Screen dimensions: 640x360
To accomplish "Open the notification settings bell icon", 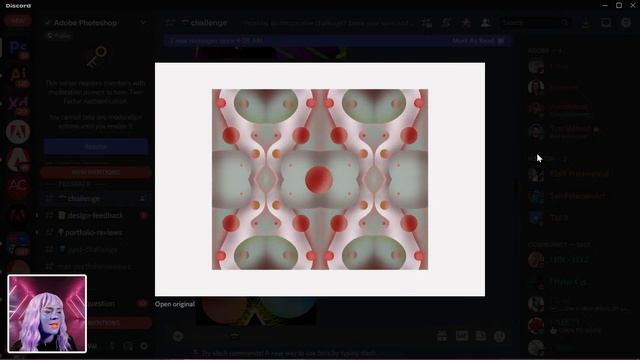I will coord(446,23).
